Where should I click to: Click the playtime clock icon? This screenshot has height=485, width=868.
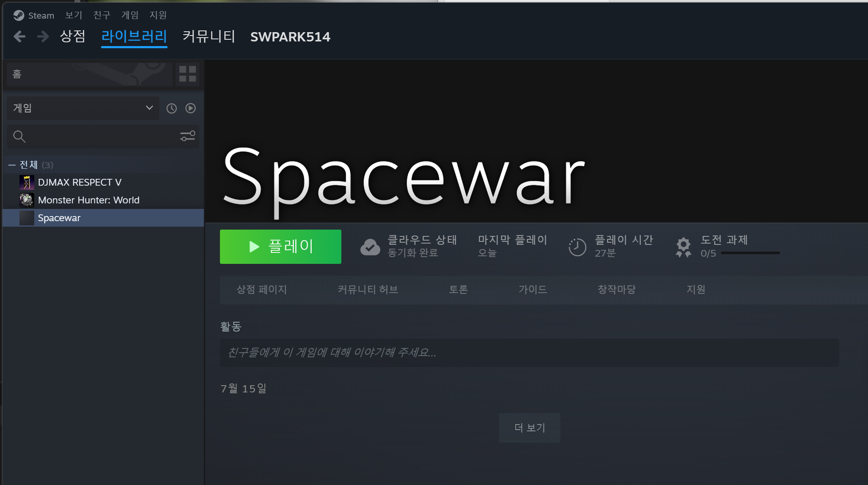tap(577, 247)
